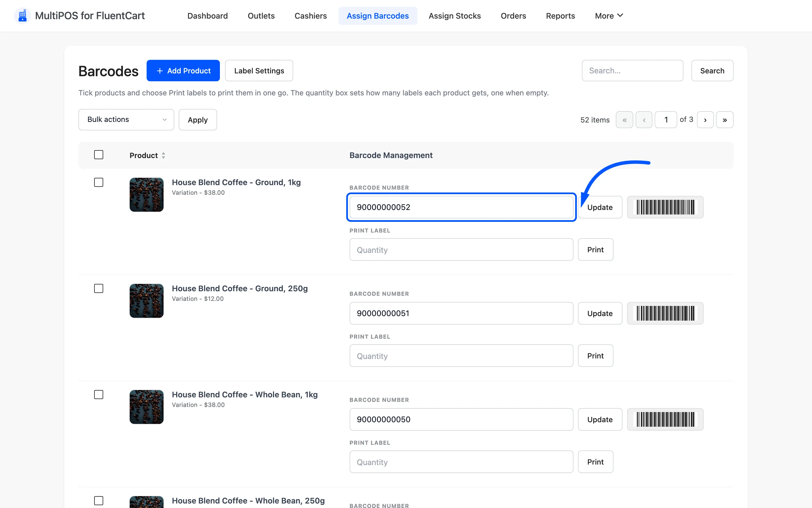Tick checkbox for House Blend Whole Bean, 250g

pyautogui.click(x=99, y=501)
